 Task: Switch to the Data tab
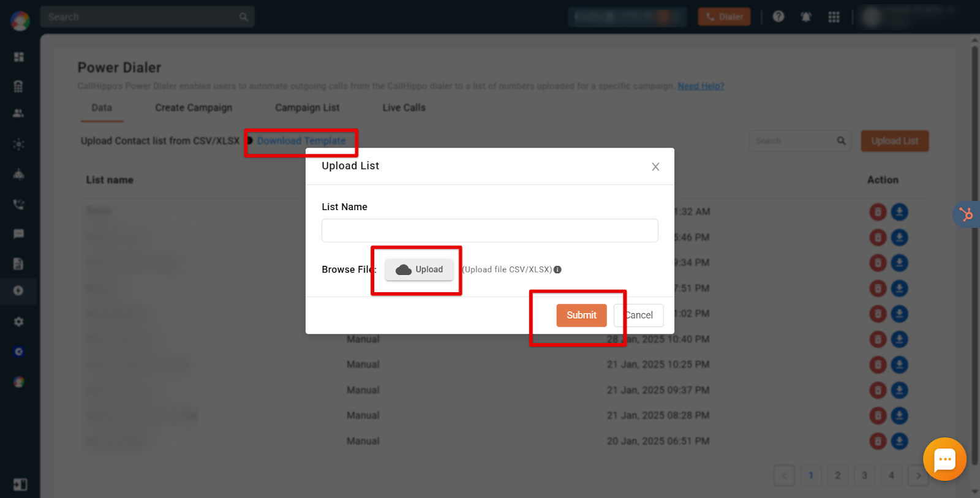point(102,108)
